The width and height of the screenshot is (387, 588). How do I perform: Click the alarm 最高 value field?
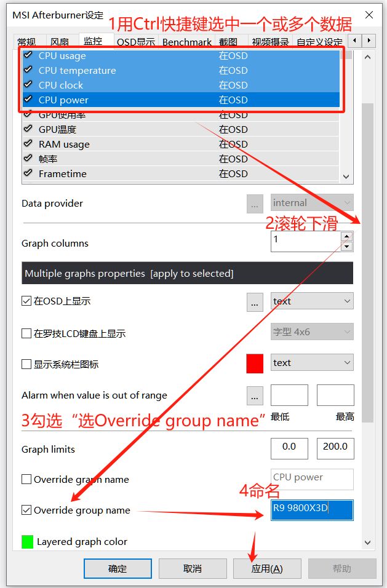[x=335, y=395]
